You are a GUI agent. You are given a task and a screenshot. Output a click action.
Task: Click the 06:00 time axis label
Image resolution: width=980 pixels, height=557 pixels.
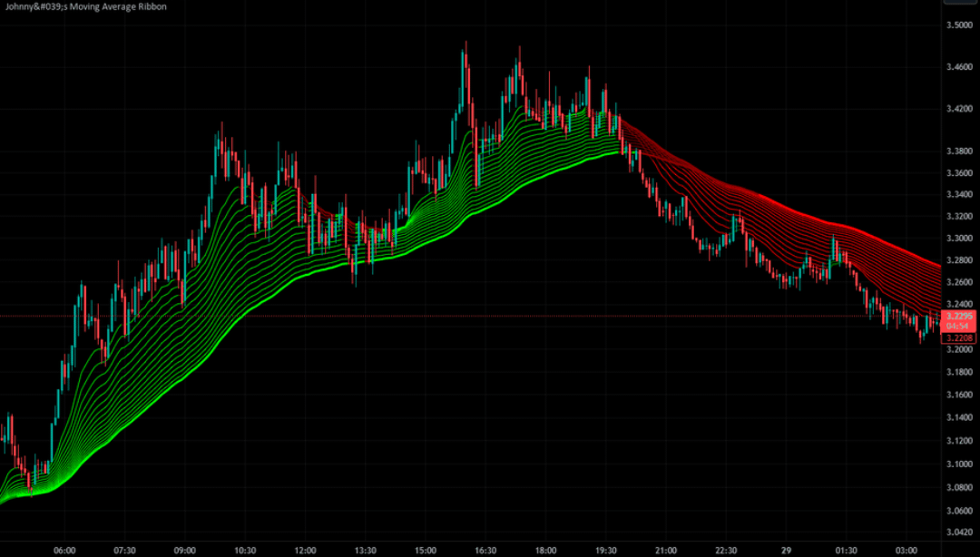click(x=64, y=551)
